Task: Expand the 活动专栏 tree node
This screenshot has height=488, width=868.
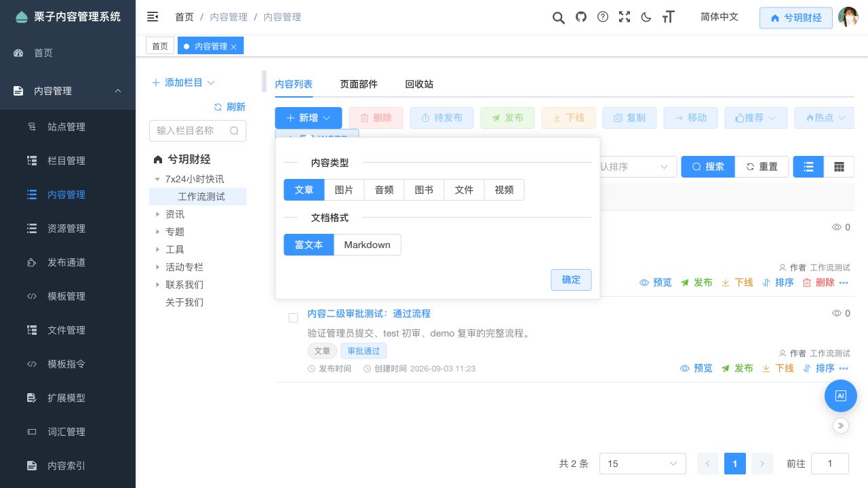Action: (x=158, y=267)
